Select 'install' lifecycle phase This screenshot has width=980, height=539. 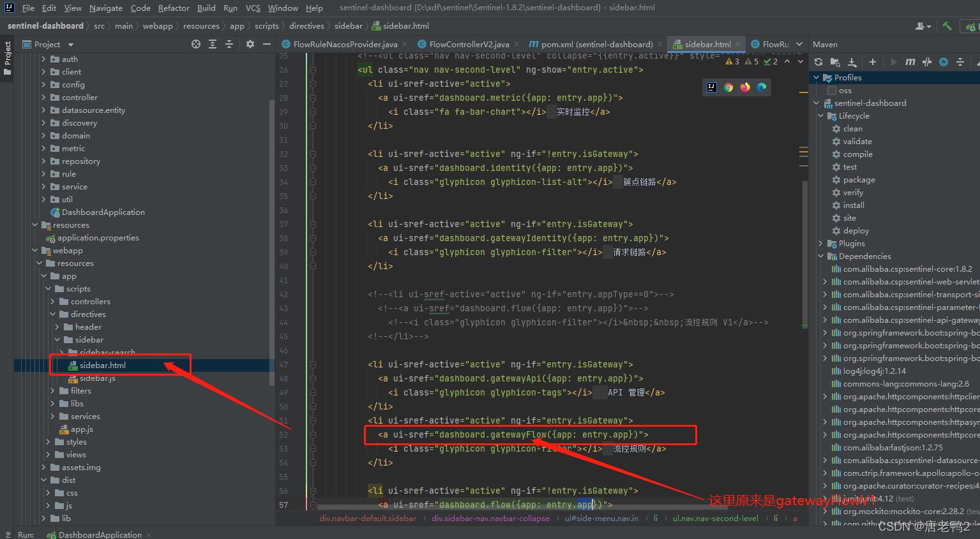(x=854, y=205)
